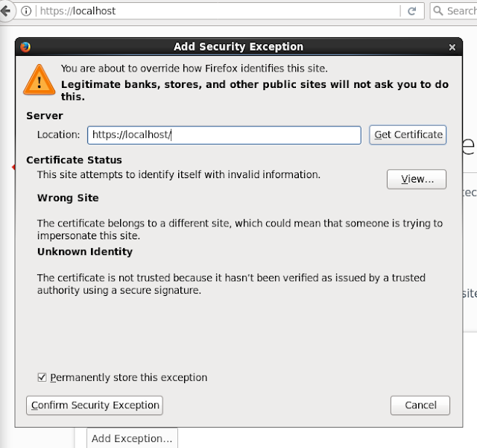
Task: Click the browser back arrow button
Action: 4,11
